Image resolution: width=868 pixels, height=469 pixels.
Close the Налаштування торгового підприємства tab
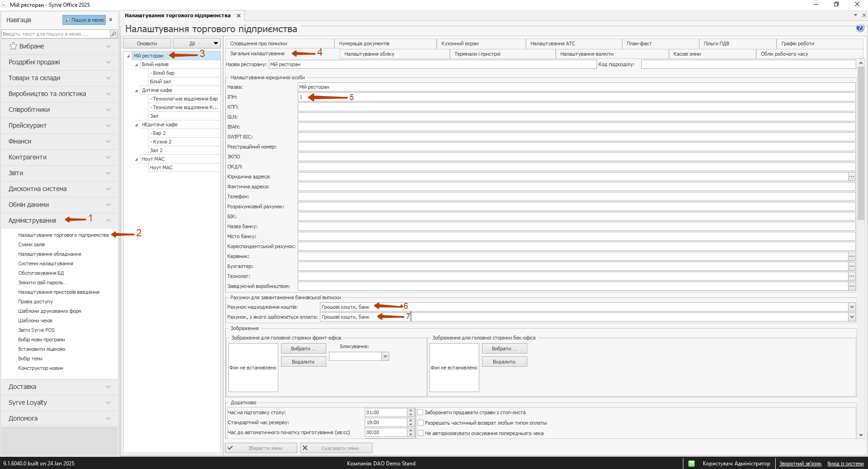click(x=238, y=16)
